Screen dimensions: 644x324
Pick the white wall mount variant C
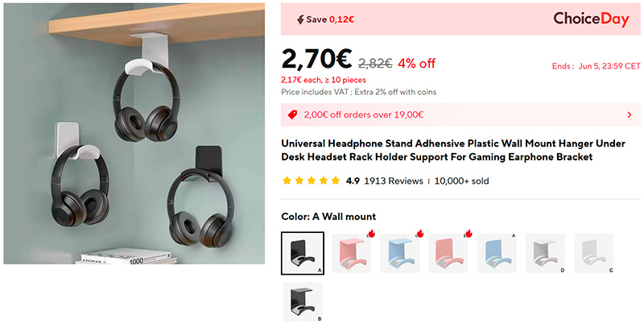(x=593, y=253)
